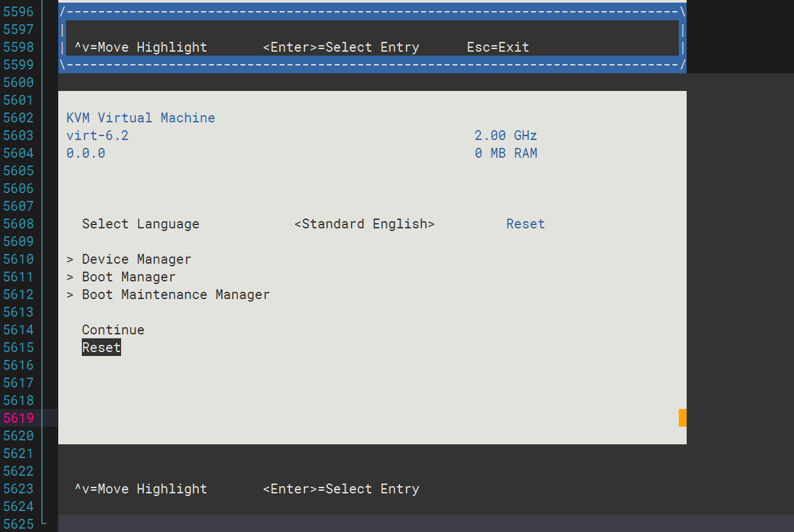Click the Select Language label

pos(141,224)
